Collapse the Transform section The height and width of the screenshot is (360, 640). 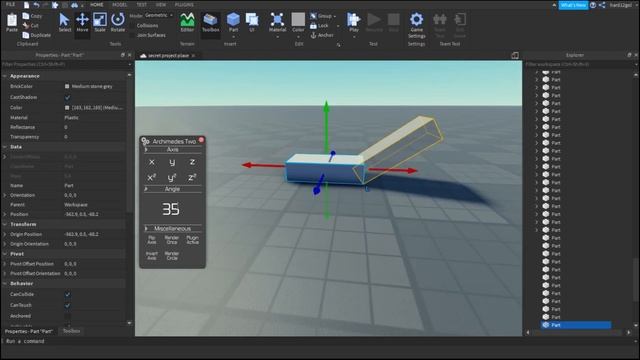click(x=4, y=224)
